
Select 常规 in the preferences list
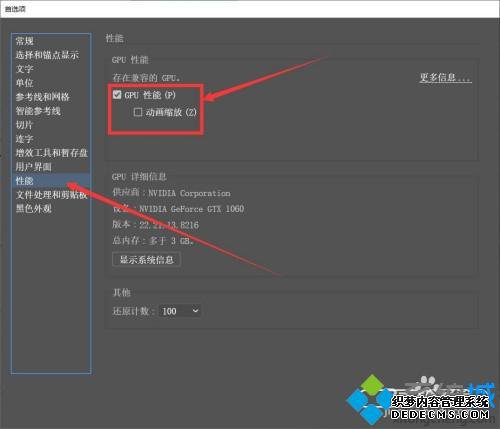tap(25, 41)
